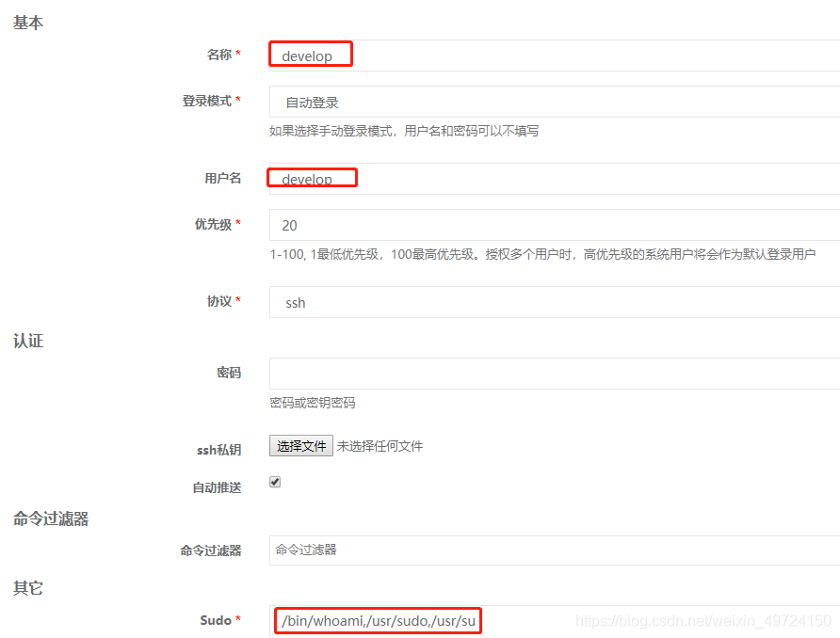840x638 pixels.
Task: Click the 基本 section heading
Action: tap(28, 23)
